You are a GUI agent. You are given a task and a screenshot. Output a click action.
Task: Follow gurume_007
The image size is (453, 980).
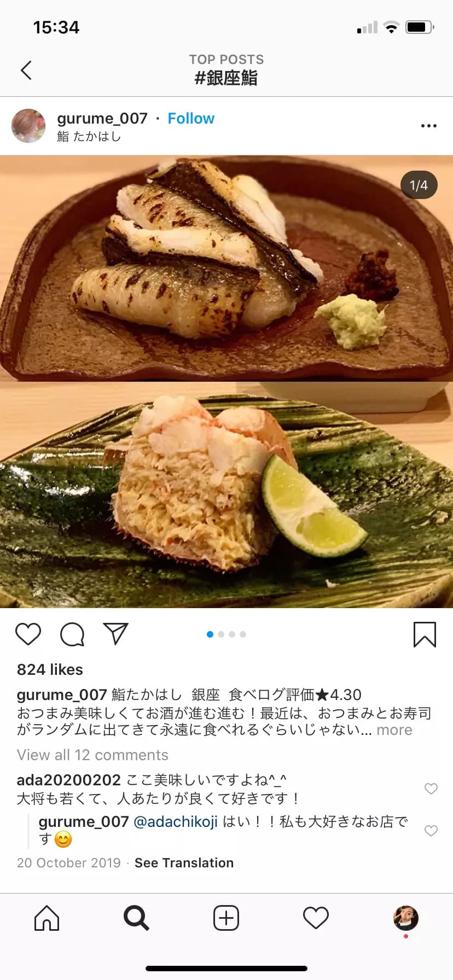coord(191,118)
